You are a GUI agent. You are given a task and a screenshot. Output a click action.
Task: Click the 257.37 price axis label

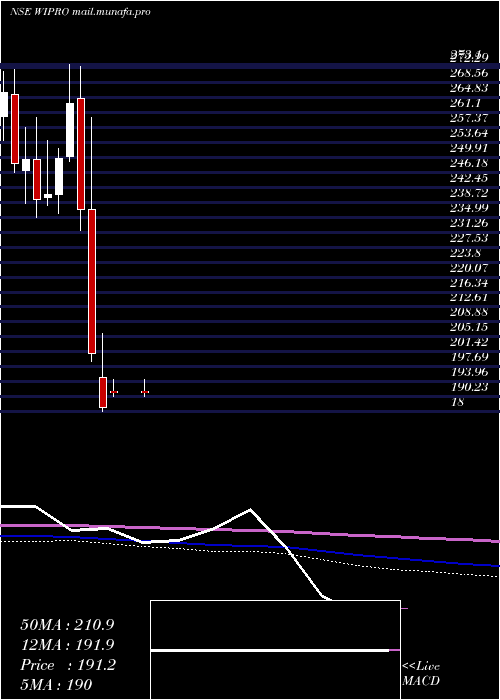[469, 118]
